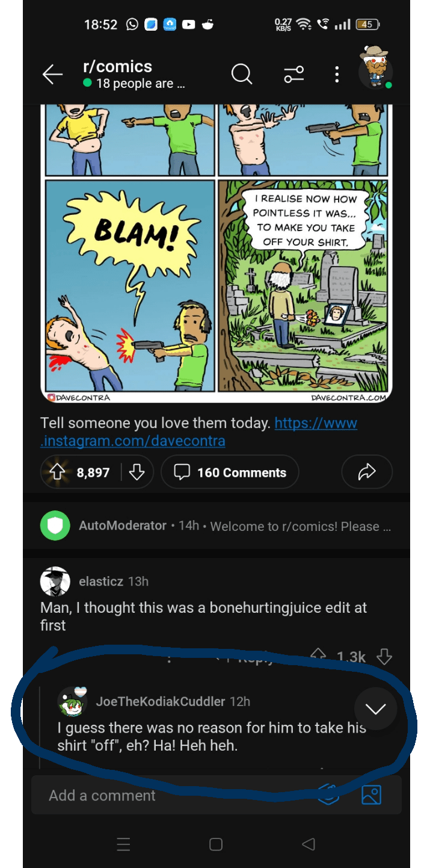Downvote the comic post
The height and width of the screenshot is (868, 433).
tap(137, 472)
